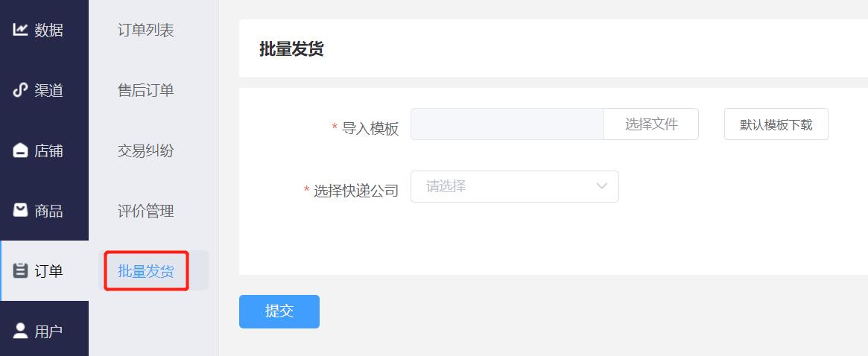Click the line-chart icon beside 数据

click(x=20, y=29)
